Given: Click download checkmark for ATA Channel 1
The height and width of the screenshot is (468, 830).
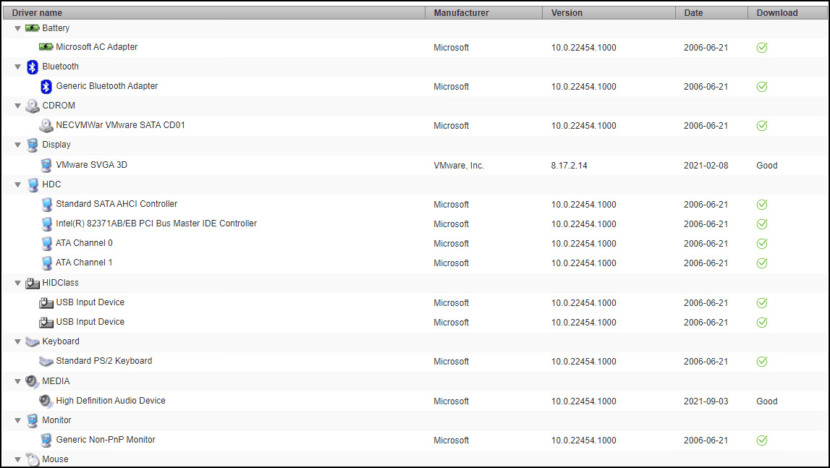Looking at the screenshot, I should pos(762,264).
